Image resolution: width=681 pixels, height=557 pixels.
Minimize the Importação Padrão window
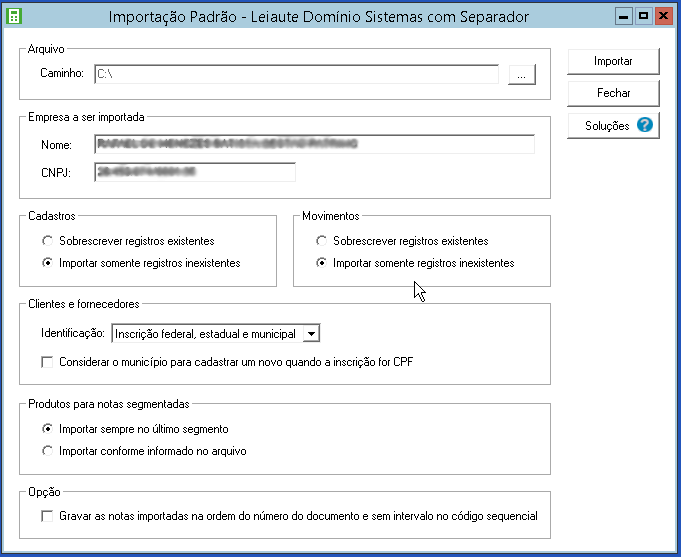[x=624, y=16]
